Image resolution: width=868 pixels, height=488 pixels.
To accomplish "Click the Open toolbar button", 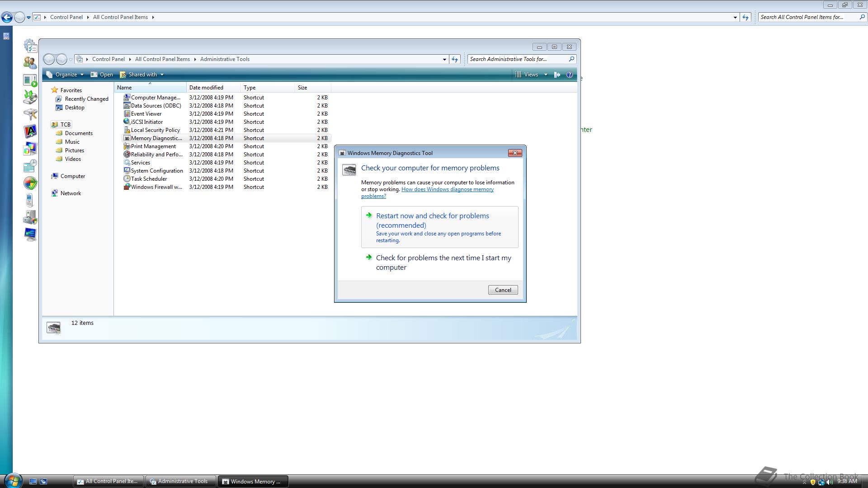I will tap(102, 75).
